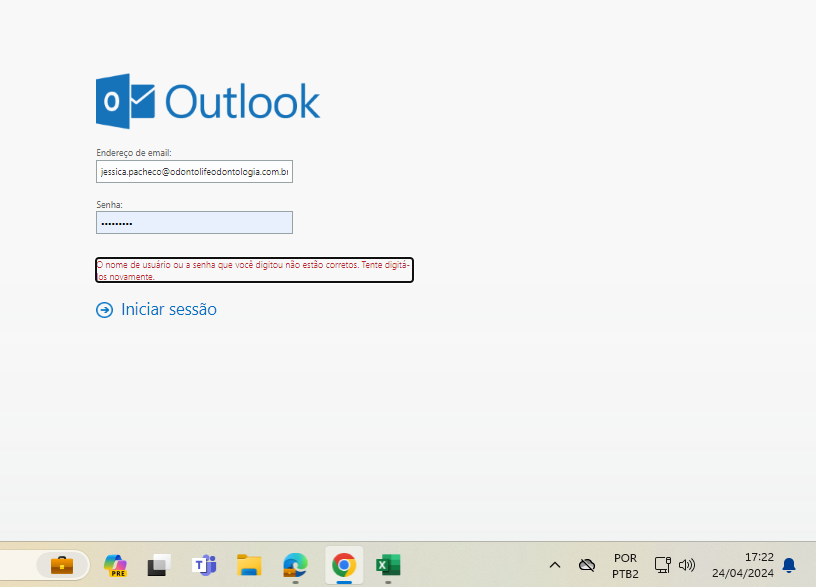Click the "Senha:" label
The height and width of the screenshot is (587, 816).
(x=109, y=205)
